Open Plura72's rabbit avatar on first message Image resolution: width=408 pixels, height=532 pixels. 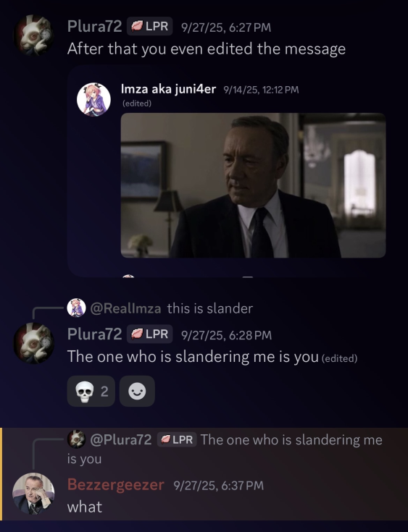33,35
